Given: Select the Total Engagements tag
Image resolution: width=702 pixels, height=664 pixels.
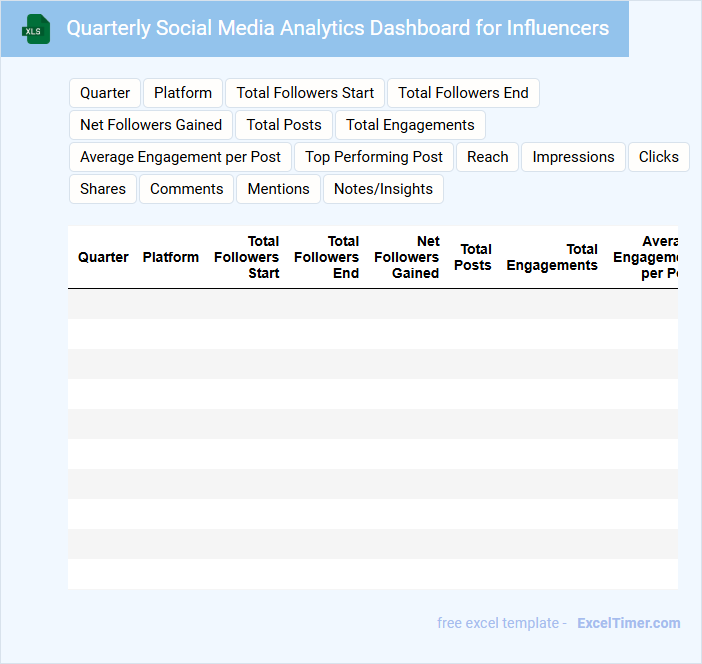Looking at the screenshot, I should 410,125.
